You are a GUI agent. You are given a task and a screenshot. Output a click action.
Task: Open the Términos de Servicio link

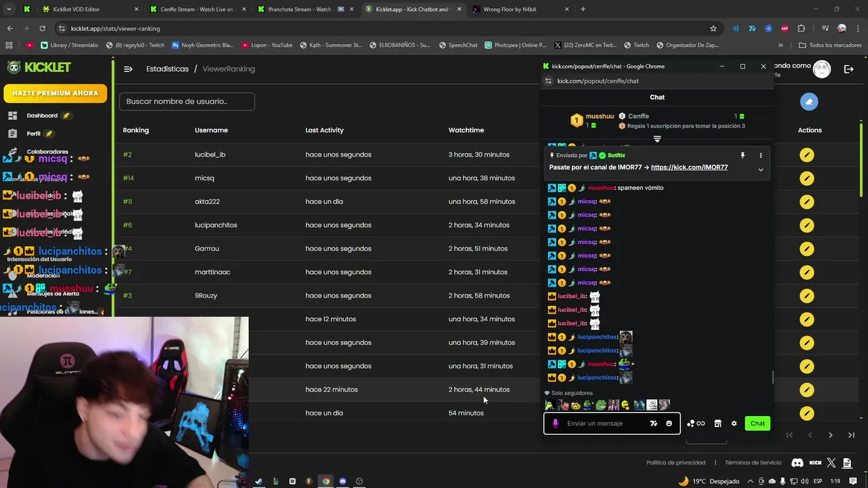(x=753, y=463)
